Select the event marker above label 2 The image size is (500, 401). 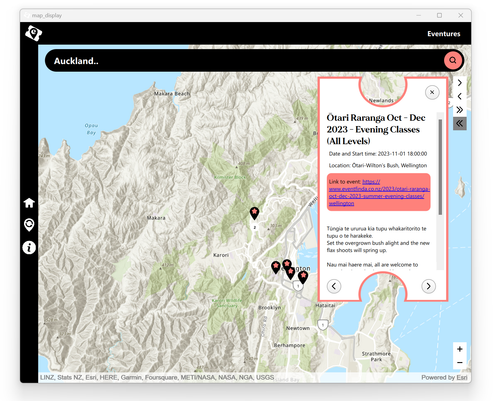point(254,213)
